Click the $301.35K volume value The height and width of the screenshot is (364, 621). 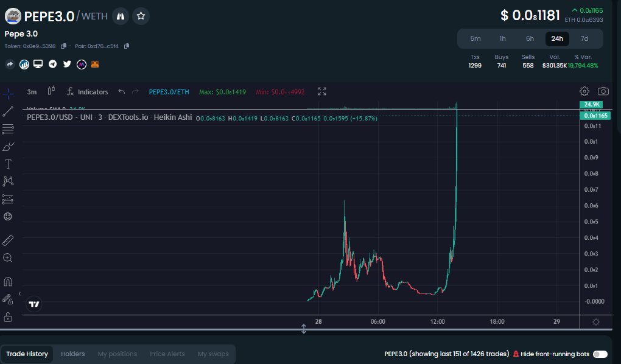tap(555, 66)
